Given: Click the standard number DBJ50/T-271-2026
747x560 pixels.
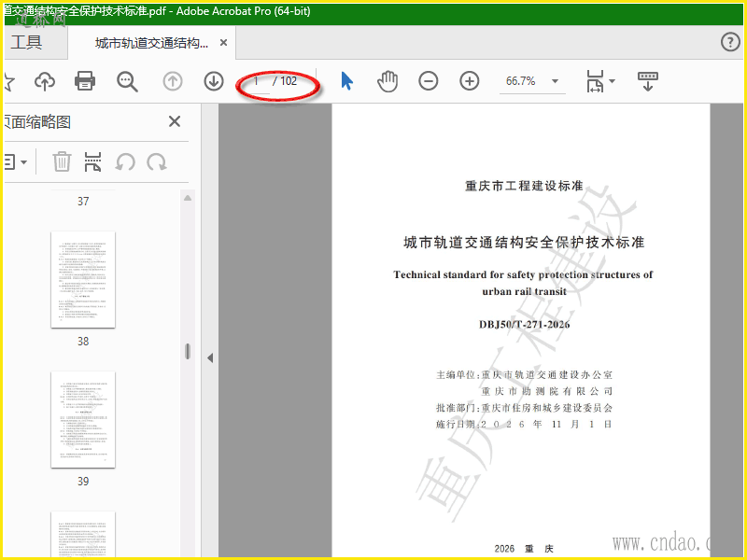Looking at the screenshot, I should (525, 325).
